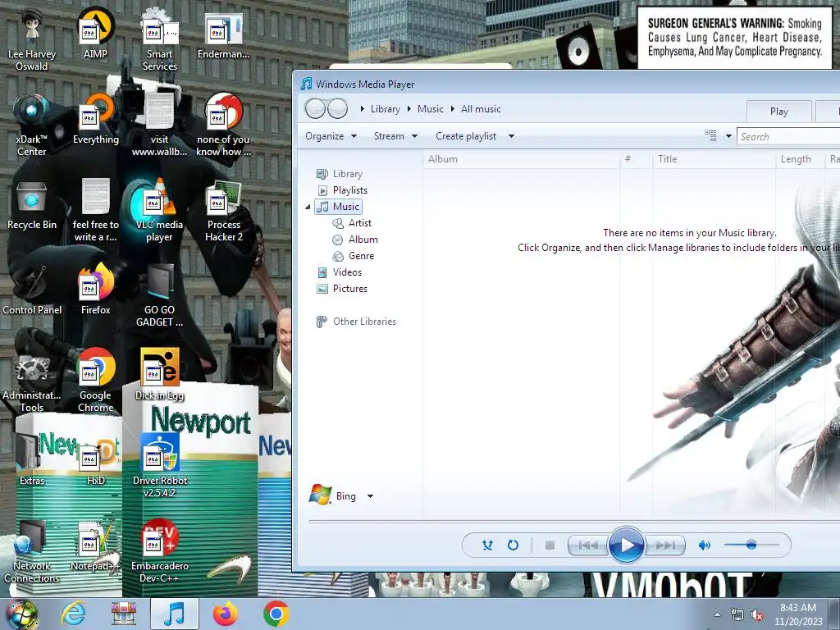Open the Notepad++ desktop shortcut
This screenshot has width=840, height=630.
[x=95, y=545]
